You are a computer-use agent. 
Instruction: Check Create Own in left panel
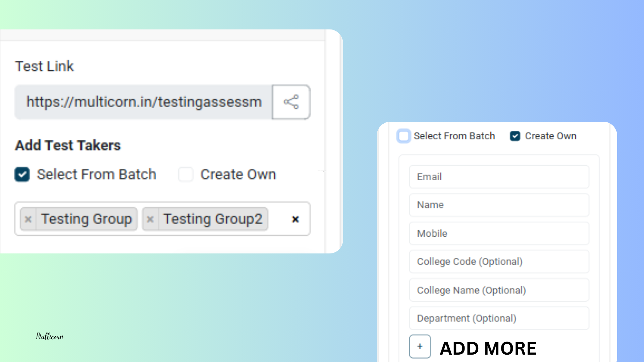[x=185, y=174]
